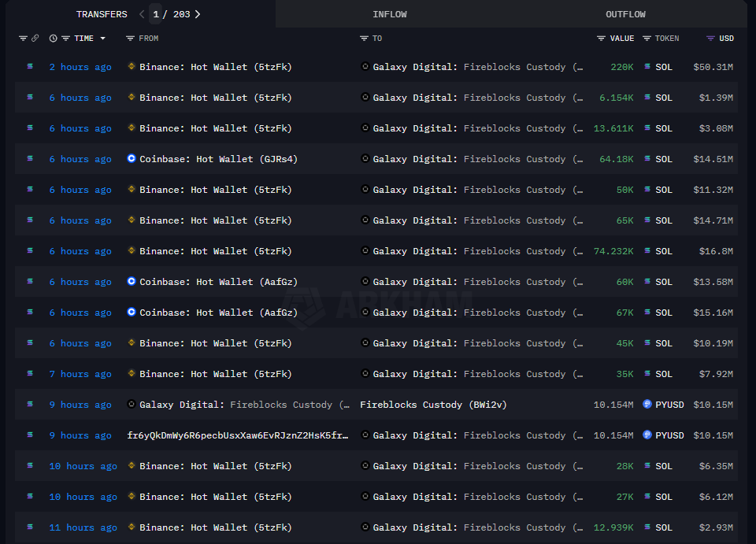Switch to the OUTFLOW tab
Image resolution: width=756 pixels, height=544 pixels.
coord(625,14)
